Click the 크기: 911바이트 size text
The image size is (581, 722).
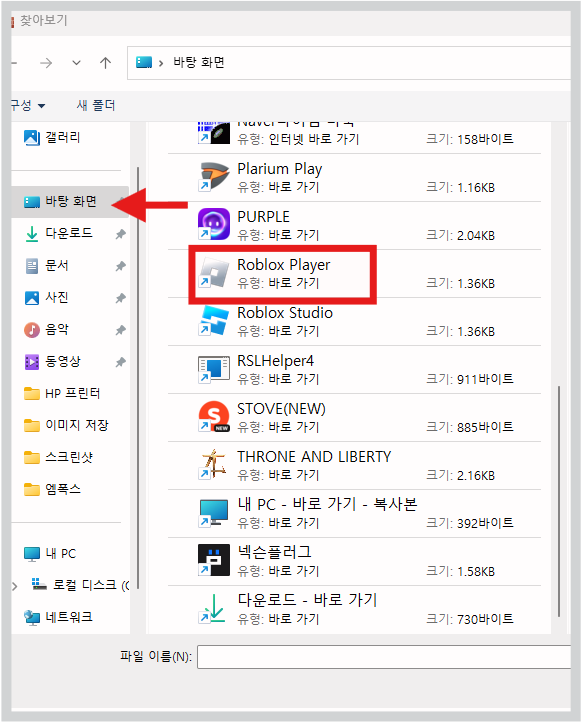(470, 379)
